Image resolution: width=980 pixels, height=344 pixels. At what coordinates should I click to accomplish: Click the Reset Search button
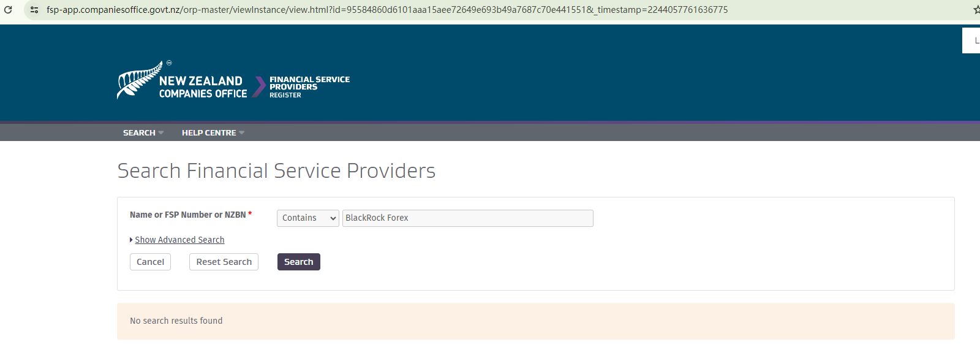pos(224,262)
